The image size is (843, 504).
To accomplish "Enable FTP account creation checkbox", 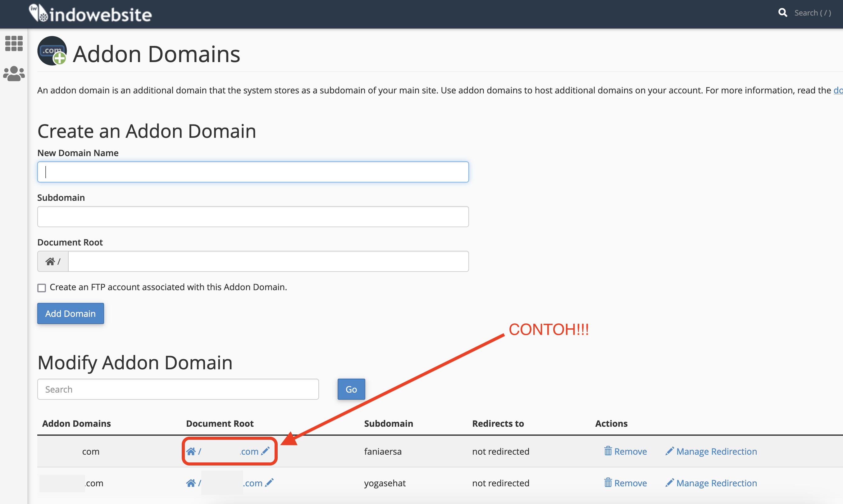I will (x=42, y=288).
